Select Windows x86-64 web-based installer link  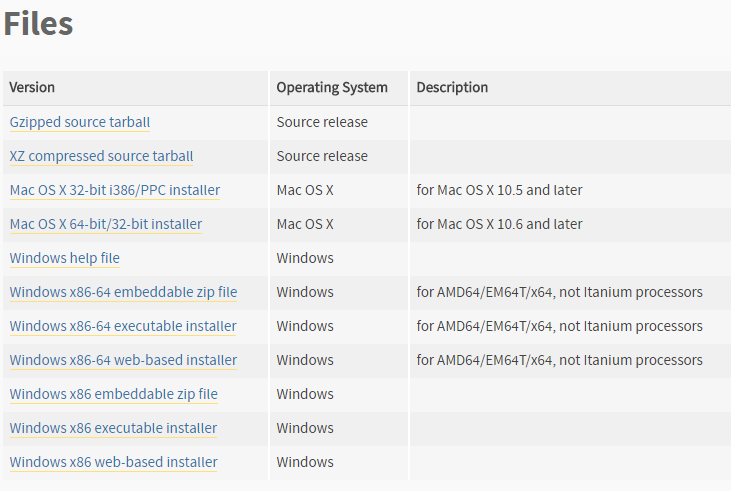[124, 360]
